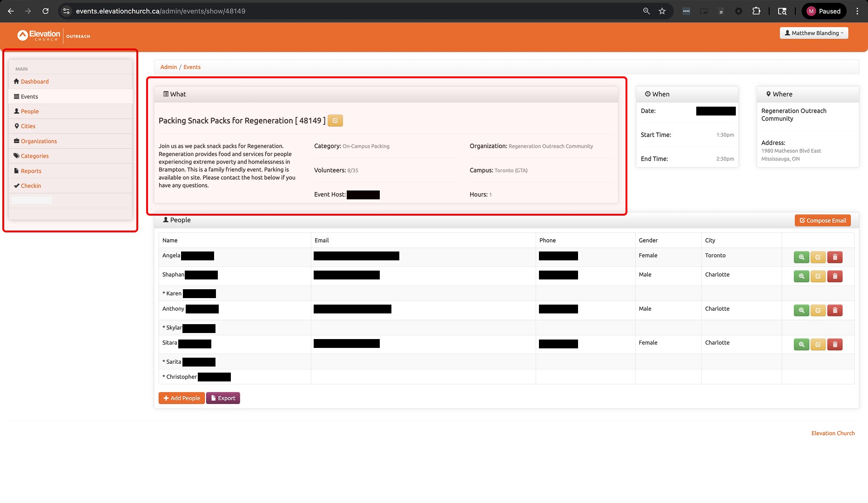Edit Sitara's registration record
Image resolution: width=868 pixels, height=503 pixels.
(818, 344)
